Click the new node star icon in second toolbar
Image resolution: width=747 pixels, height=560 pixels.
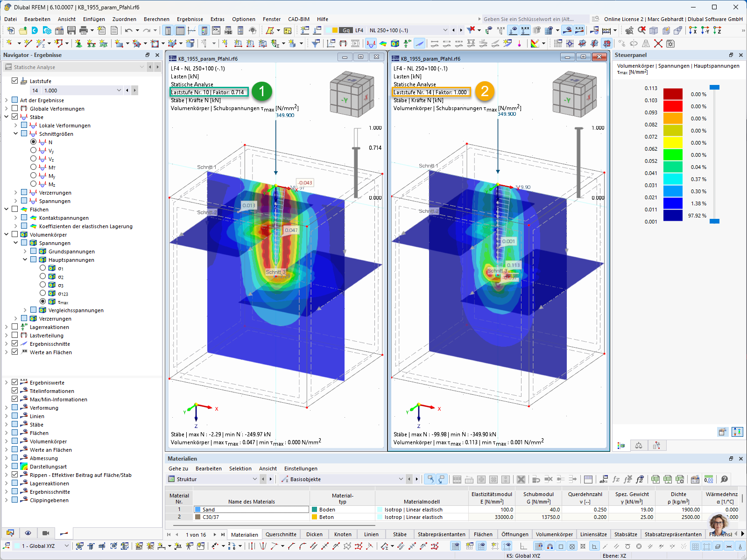[9, 43]
